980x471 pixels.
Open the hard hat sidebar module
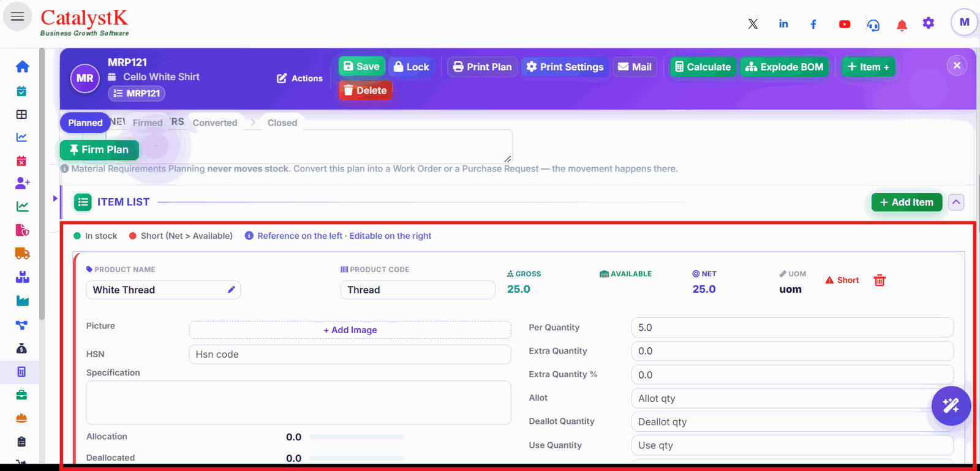click(22, 418)
